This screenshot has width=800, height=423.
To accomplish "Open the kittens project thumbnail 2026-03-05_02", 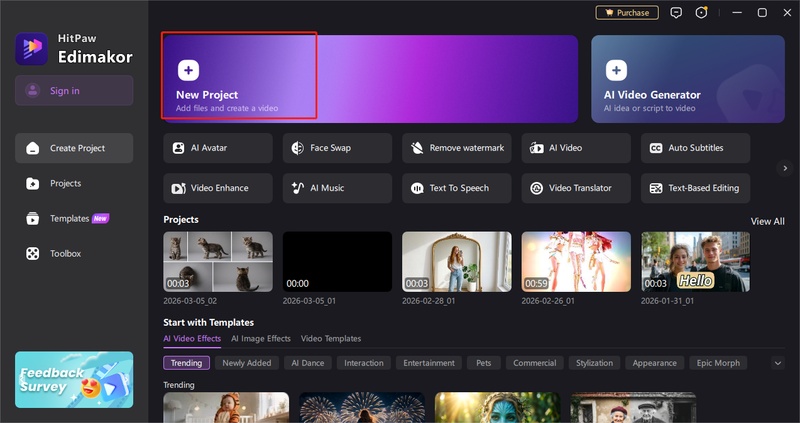I will tap(217, 262).
